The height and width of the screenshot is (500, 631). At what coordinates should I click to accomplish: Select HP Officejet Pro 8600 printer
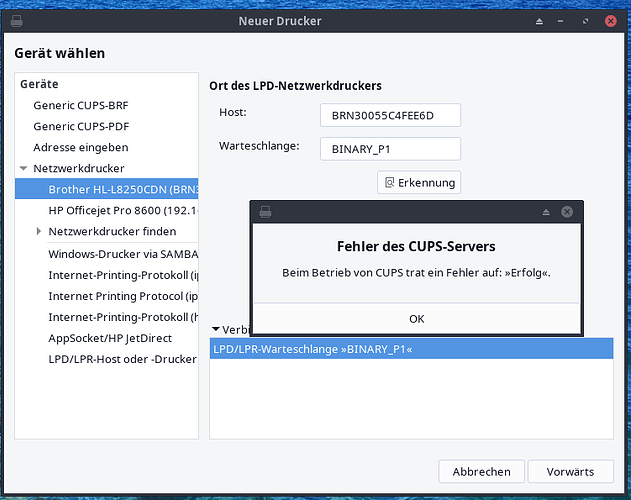(123, 210)
